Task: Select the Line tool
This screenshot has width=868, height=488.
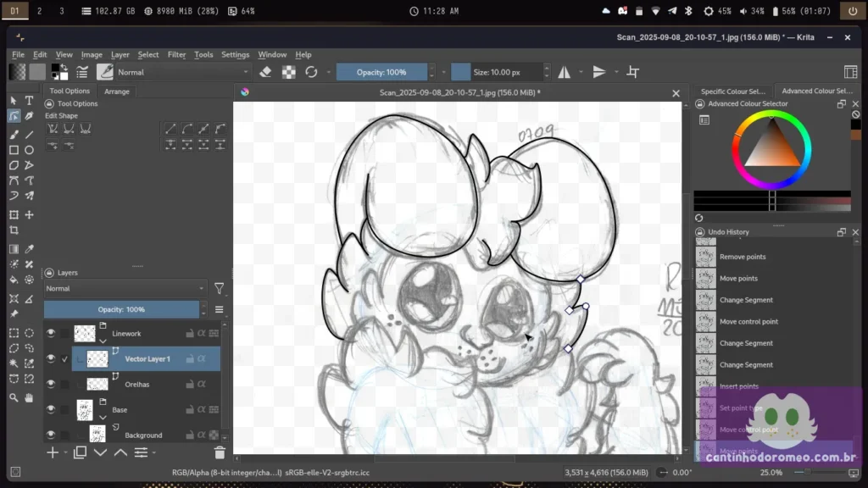Action: [x=30, y=135]
